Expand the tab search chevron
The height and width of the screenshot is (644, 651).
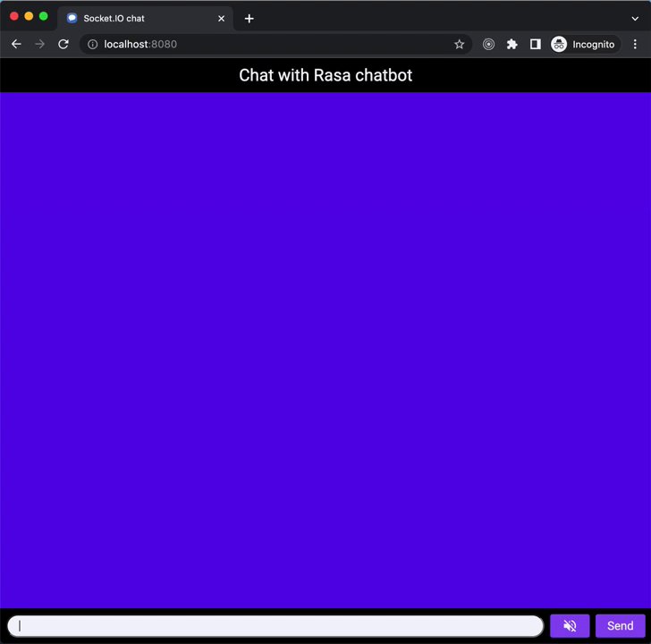(635, 18)
